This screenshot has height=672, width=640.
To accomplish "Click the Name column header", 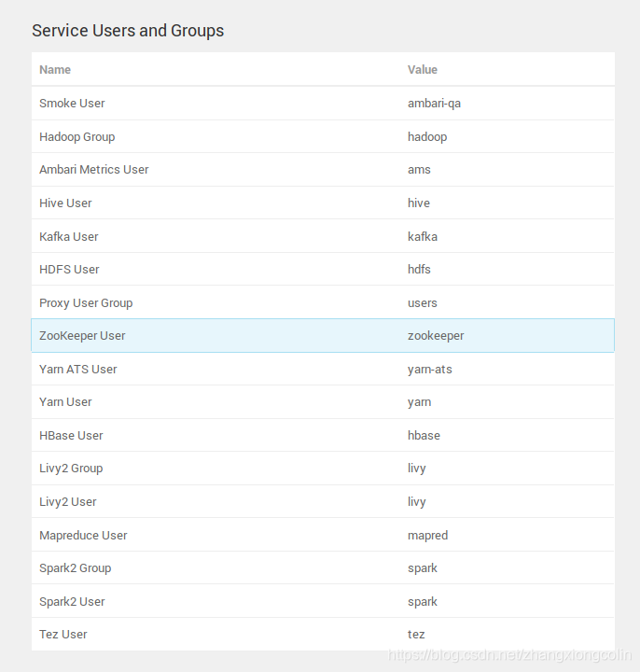I will (55, 70).
